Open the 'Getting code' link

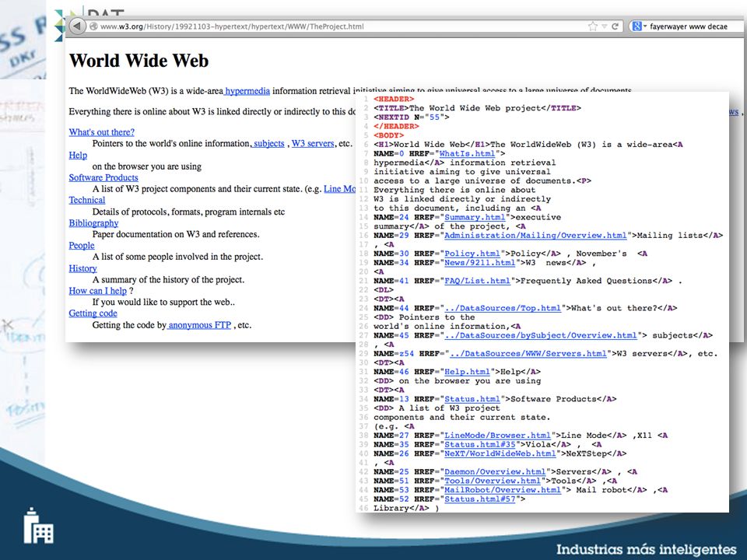pos(93,313)
